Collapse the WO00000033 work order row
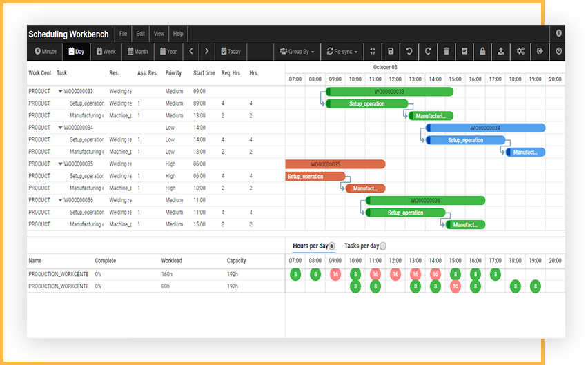This screenshot has width=588, height=365. tap(60, 91)
